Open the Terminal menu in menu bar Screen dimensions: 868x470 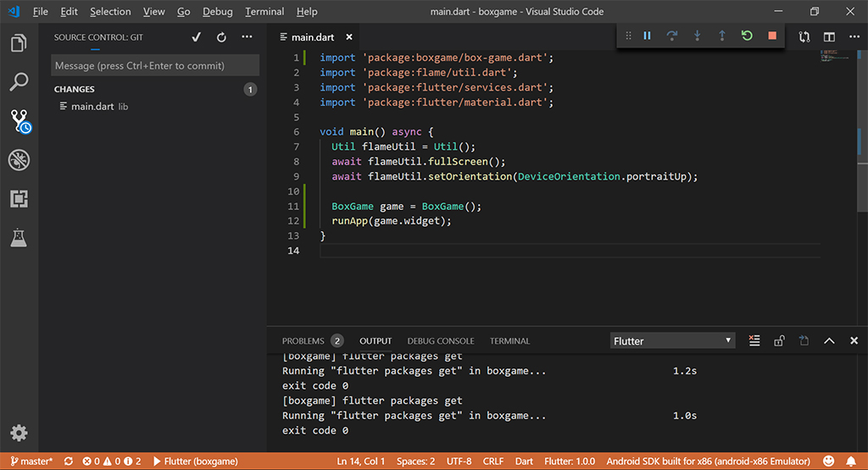(x=264, y=12)
